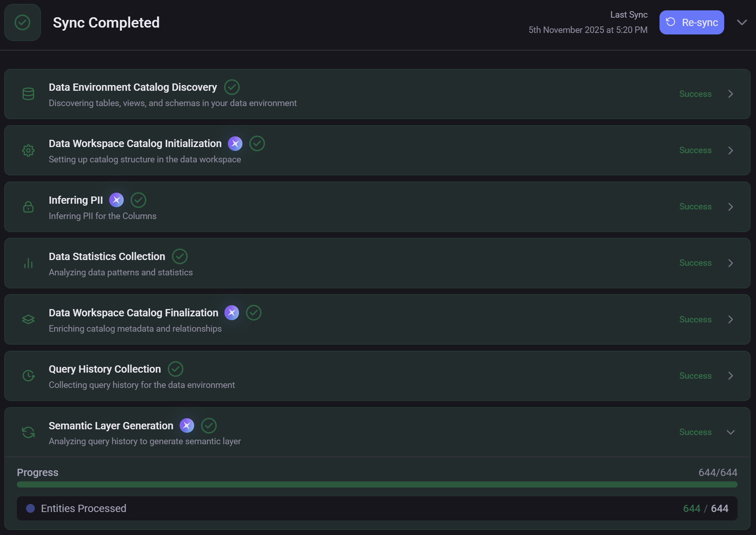Click the database icon beside Data Environment Catalog Discovery
Image resolution: width=756 pixels, height=535 pixels.
(28, 94)
